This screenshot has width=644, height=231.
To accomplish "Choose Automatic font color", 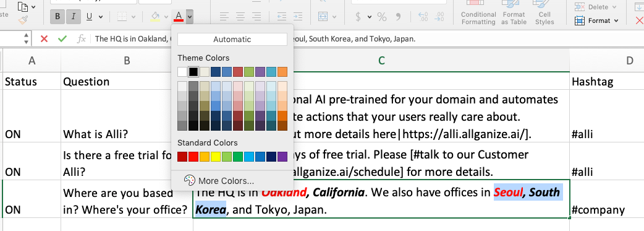I will (232, 40).
